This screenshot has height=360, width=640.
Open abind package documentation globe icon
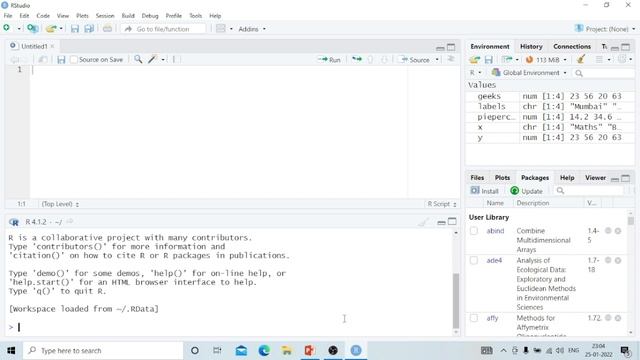click(x=608, y=231)
